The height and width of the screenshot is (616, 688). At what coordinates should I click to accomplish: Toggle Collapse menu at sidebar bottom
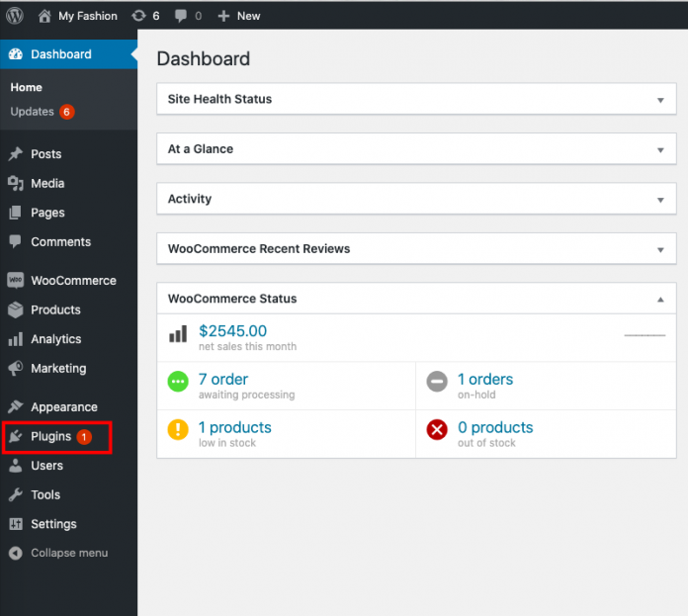(x=68, y=553)
